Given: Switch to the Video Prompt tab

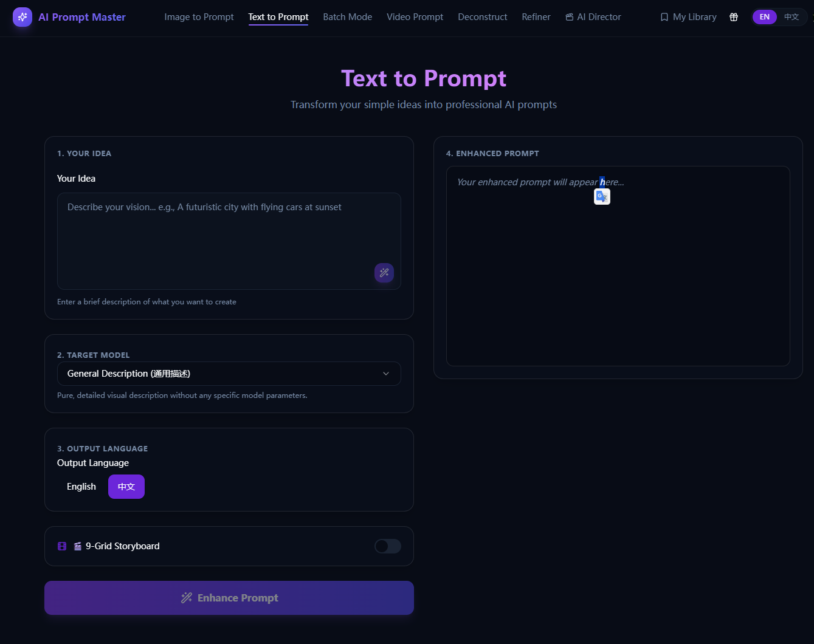Looking at the screenshot, I should (x=415, y=17).
